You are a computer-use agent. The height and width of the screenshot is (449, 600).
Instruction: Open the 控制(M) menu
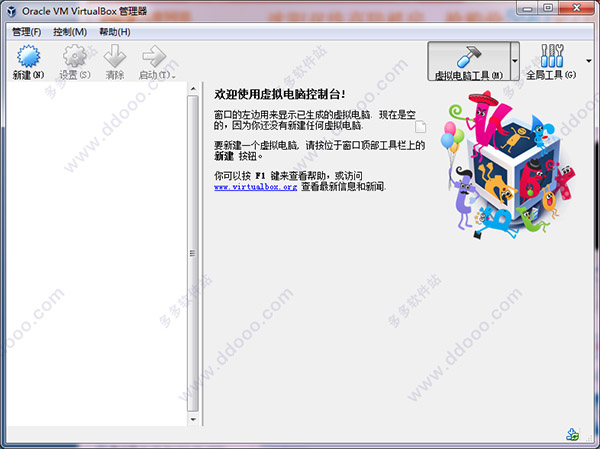pyautogui.click(x=70, y=32)
